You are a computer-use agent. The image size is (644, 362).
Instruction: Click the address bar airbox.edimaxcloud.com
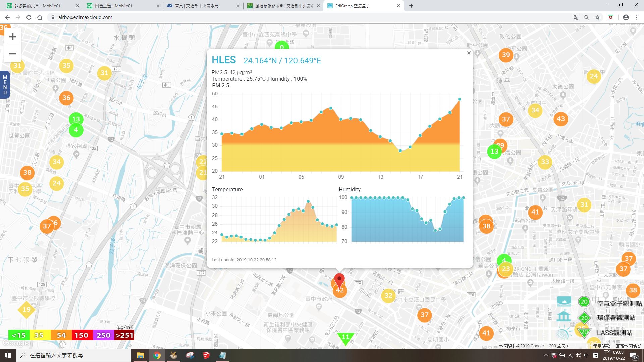(85, 17)
